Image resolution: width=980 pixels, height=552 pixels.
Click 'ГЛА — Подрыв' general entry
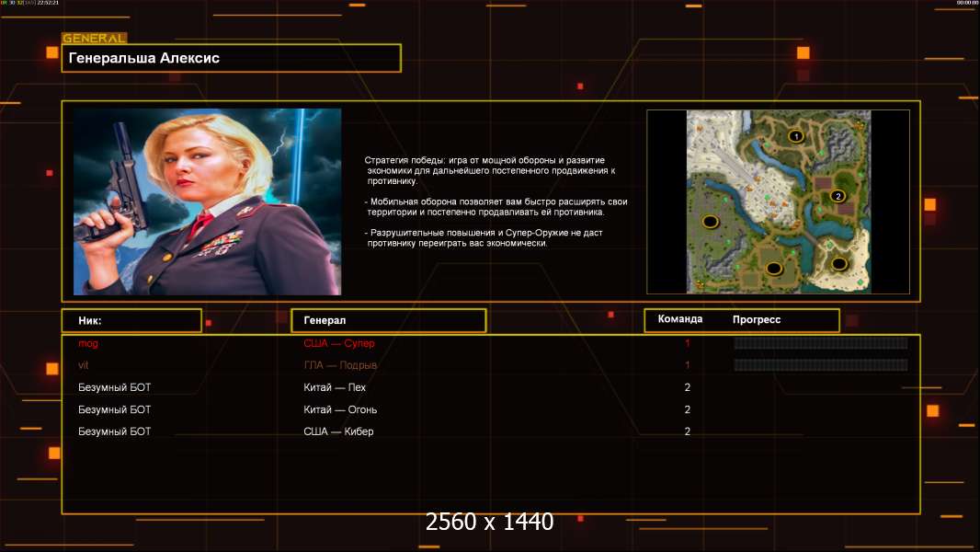point(340,365)
